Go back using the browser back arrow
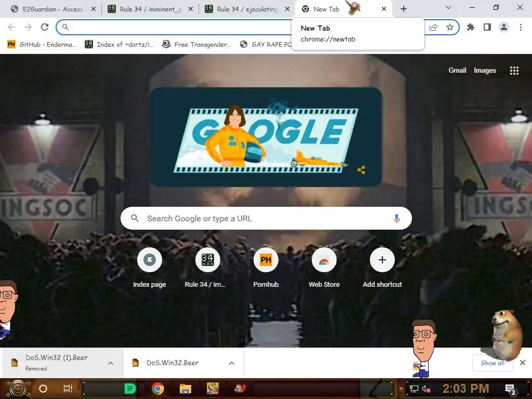 tap(11, 27)
